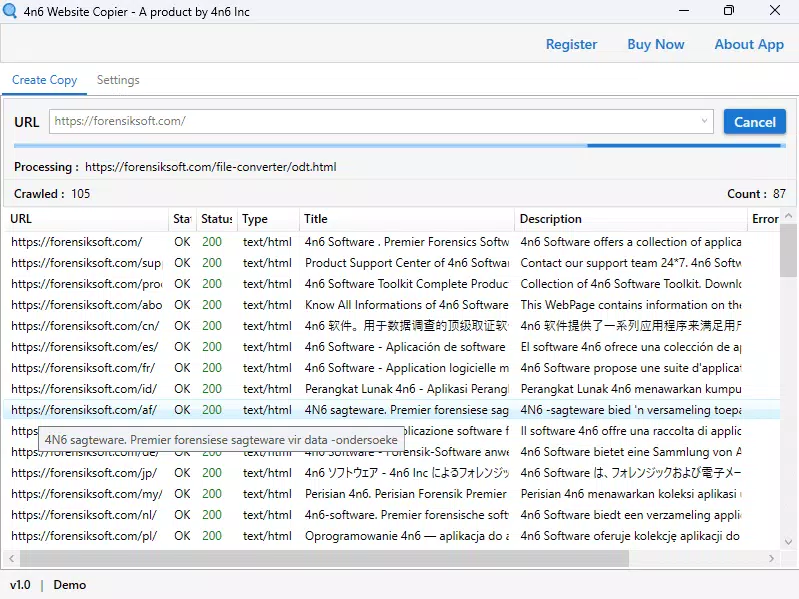Click 'Contact our support team 24*7' description

(631, 263)
